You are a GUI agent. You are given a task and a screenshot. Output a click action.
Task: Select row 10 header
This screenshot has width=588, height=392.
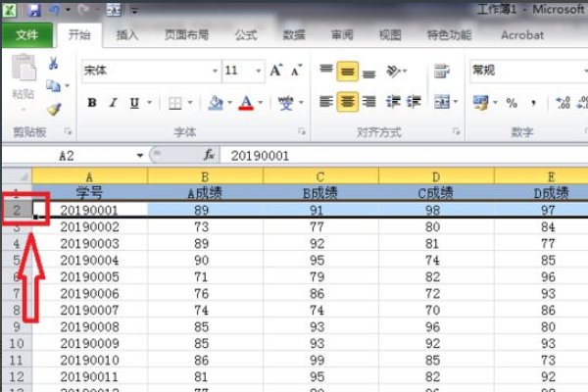click(x=17, y=344)
